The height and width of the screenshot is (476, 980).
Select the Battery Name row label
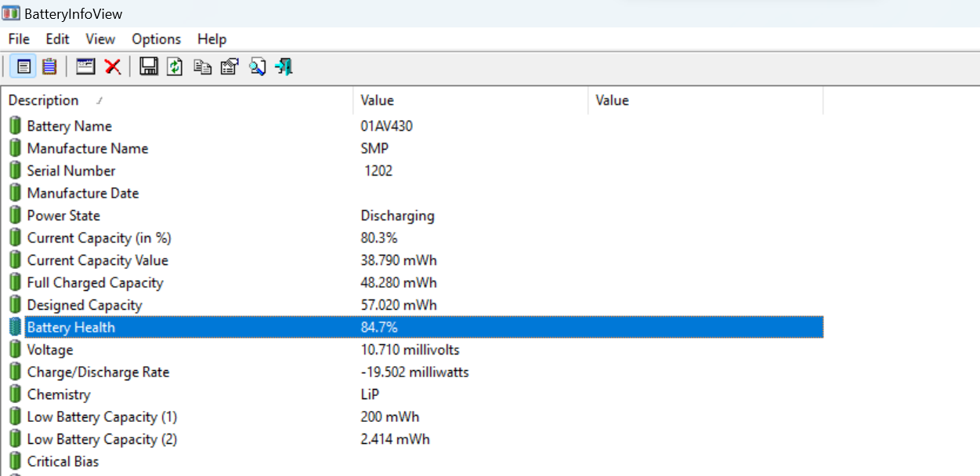pos(69,126)
